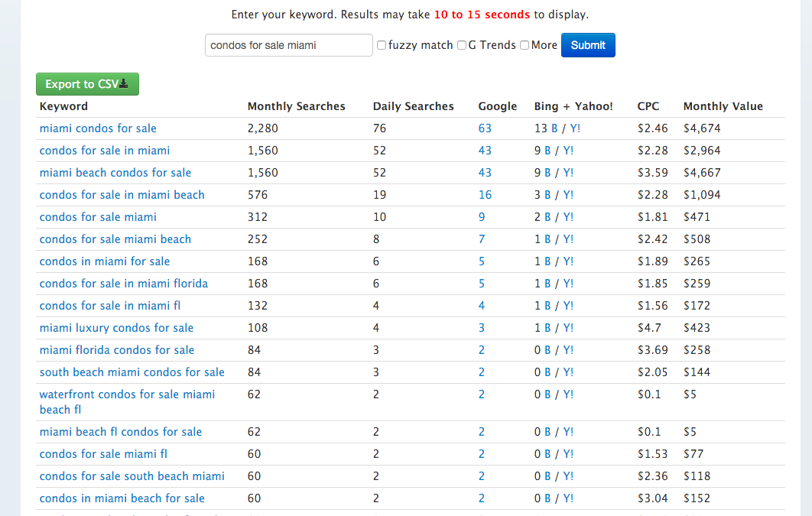Select monthly searches value 2,280
Viewport: 812px width, 516px height.
[262, 128]
